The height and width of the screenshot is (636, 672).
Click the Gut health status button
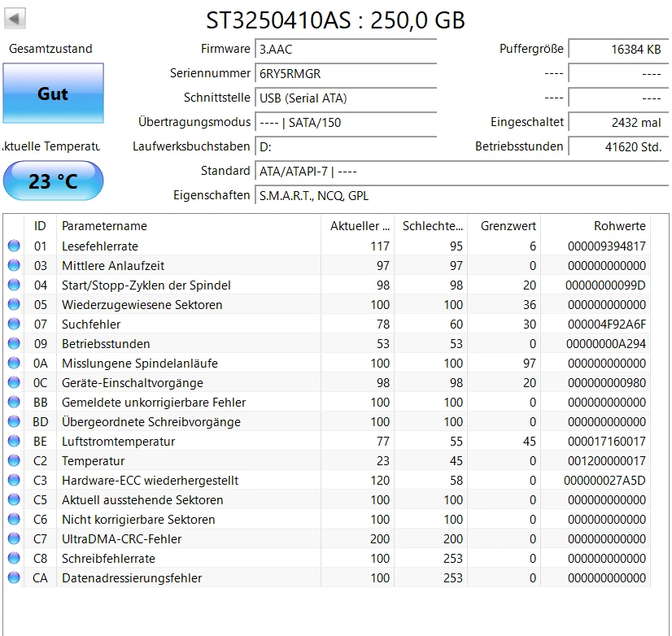pyautogui.click(x=53, y=94)
